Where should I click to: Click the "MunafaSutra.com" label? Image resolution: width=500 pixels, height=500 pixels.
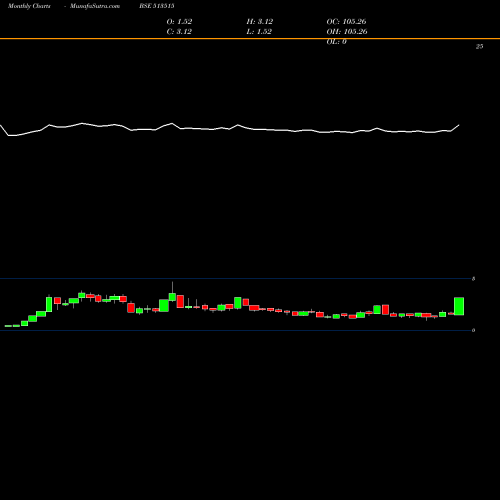coord(95,6)
